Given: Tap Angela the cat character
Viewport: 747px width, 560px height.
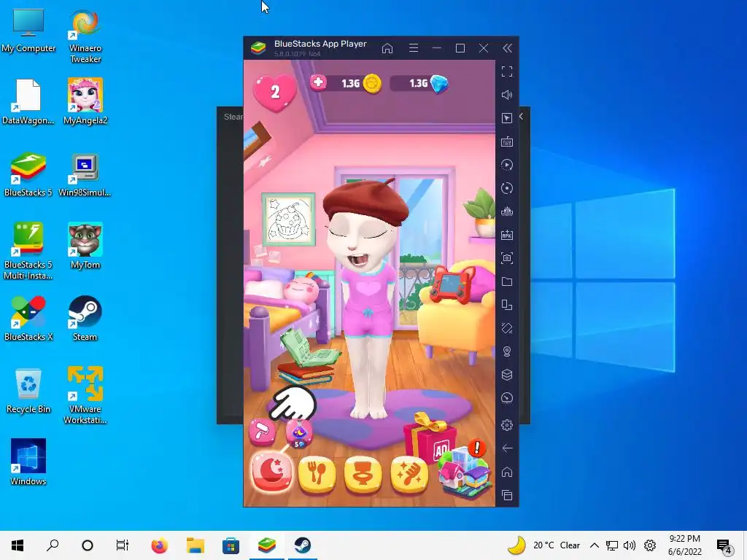Looking at the screenshot, I should click(366, 298).
